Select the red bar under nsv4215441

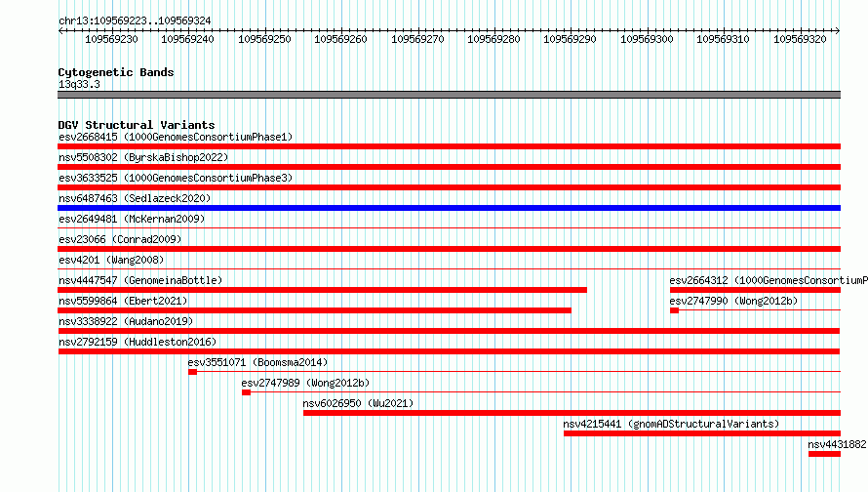(x=702, y=433)
